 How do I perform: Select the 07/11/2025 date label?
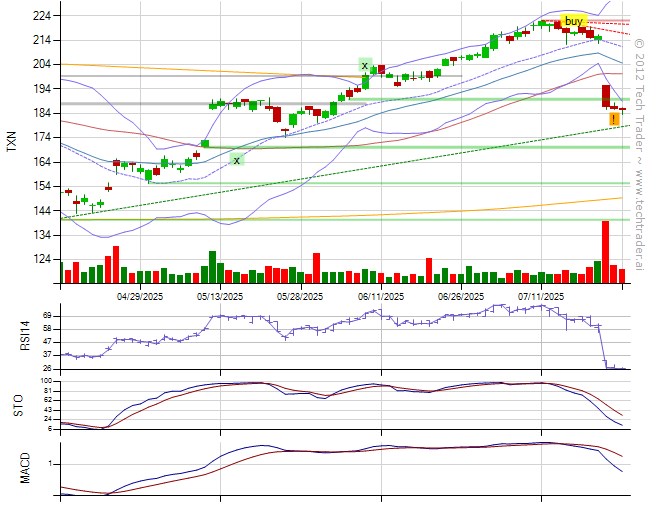[x=541, y=297]
